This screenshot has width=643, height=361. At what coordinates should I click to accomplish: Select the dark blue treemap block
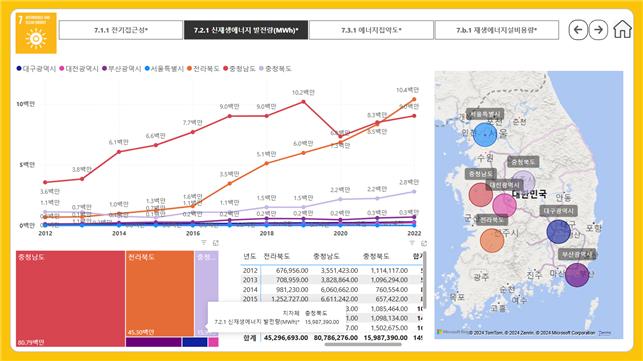pos(195,342)
